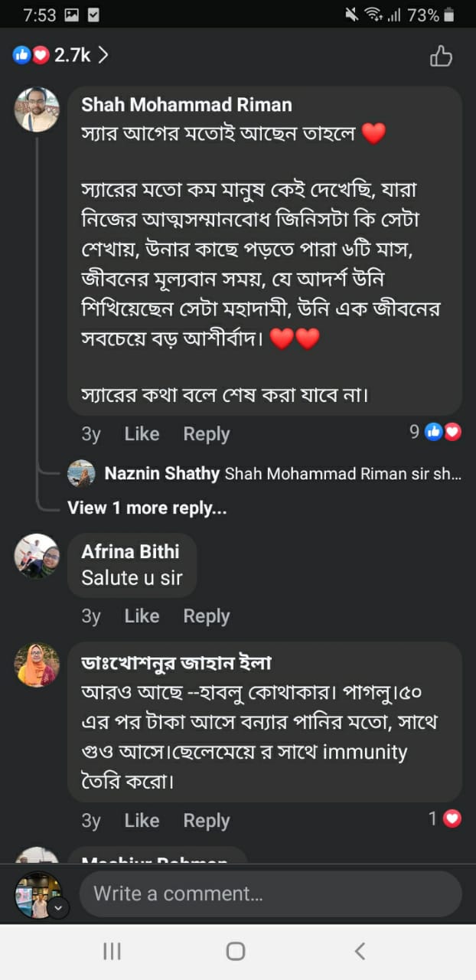The image size is (476, 980).
Task: Reply to Shah Mohammad Riman's comment
Action: [207, 434]
